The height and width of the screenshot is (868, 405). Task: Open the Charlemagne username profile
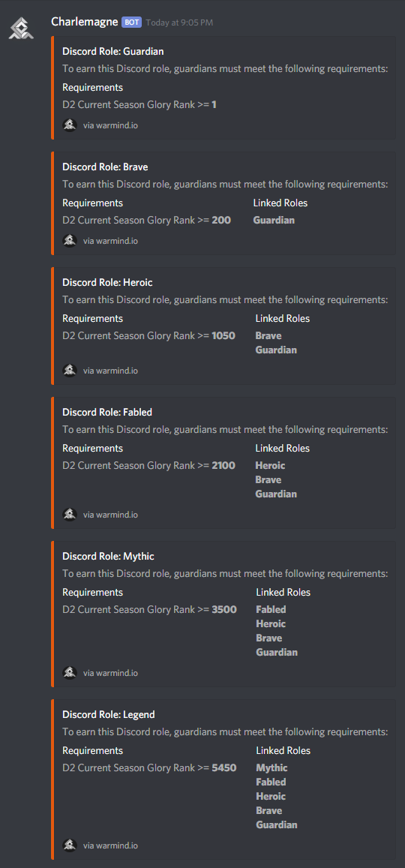(84, 22)
